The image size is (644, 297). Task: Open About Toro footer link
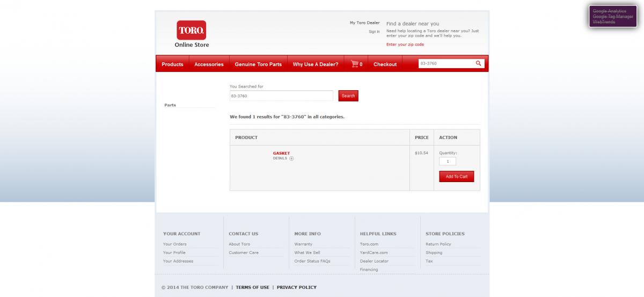coord(239,244)
